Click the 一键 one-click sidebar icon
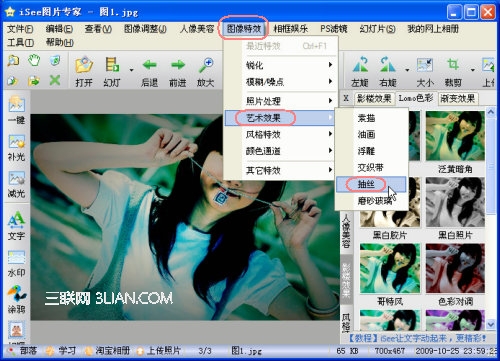 [16, 104]
